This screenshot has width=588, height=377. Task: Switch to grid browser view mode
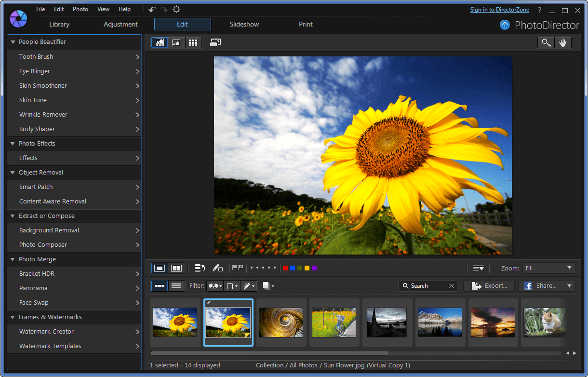click(193, 42)
